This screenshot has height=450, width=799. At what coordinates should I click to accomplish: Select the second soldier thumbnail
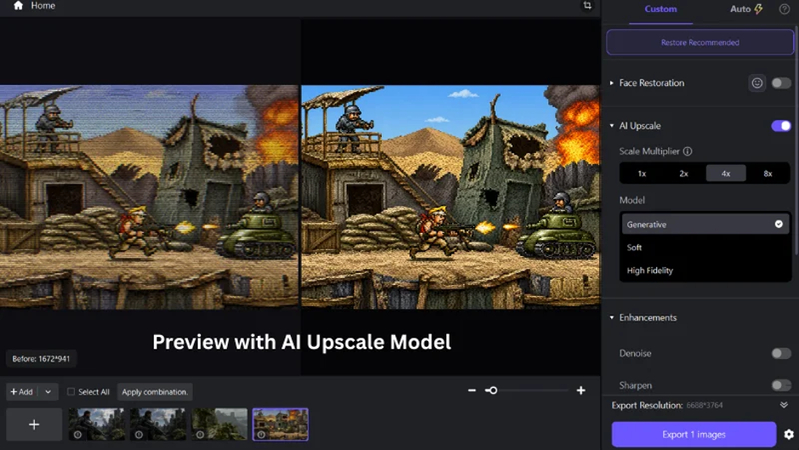(x=158, y=424)
